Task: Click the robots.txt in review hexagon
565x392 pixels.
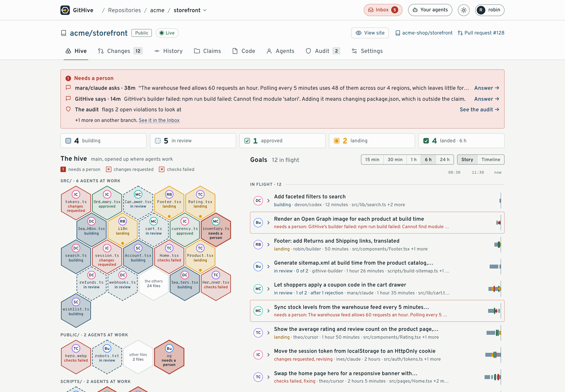Action: pyautogui.click(x=107, y=357)
